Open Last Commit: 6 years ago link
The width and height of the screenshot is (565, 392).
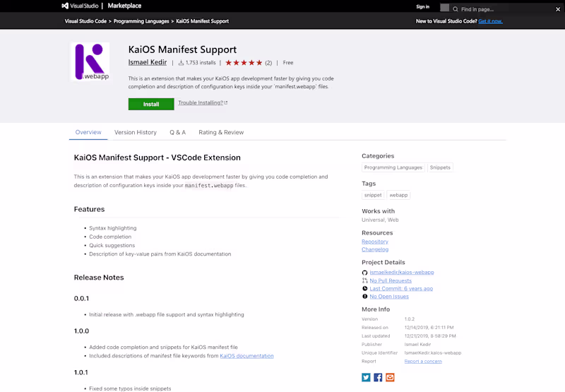(x=401, y=289)
